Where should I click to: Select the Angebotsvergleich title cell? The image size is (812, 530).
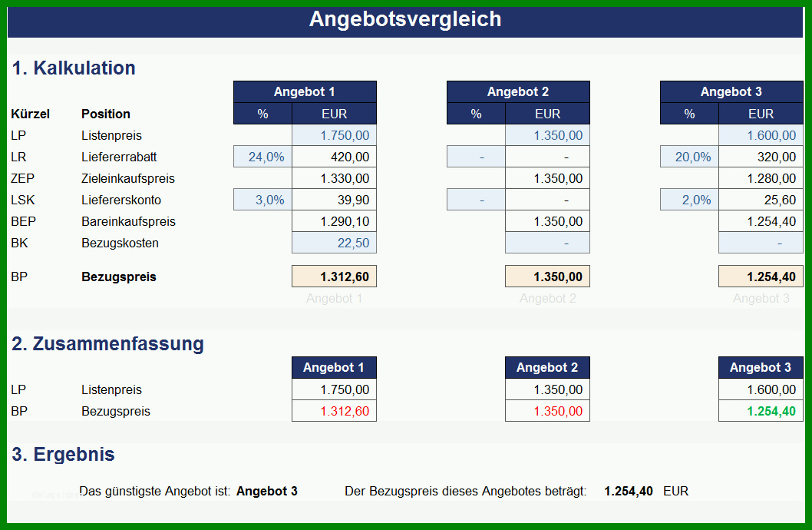[x=405, y=21]
